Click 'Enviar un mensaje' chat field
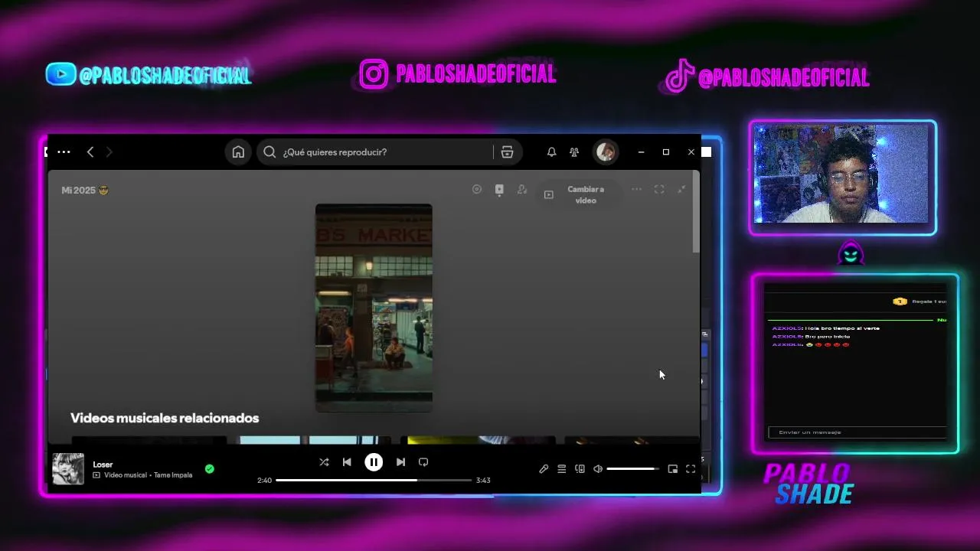 point(857,432)
